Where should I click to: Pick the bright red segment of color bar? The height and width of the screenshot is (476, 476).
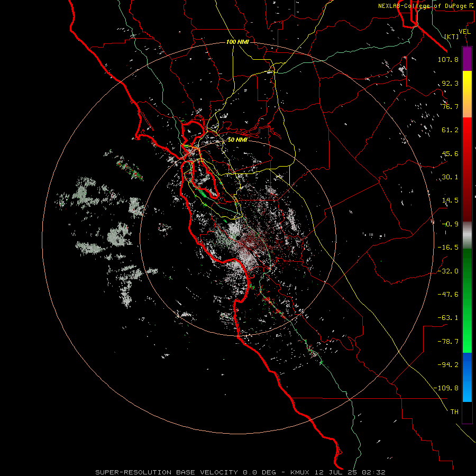point(467,169)
